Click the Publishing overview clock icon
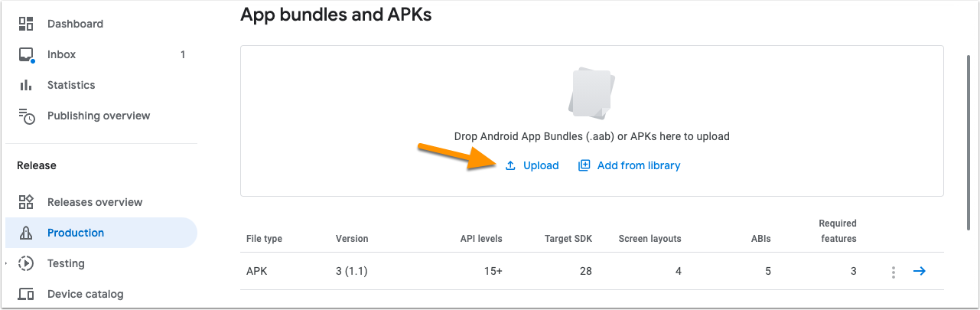980x310 pixels. [x=27, y=116]
